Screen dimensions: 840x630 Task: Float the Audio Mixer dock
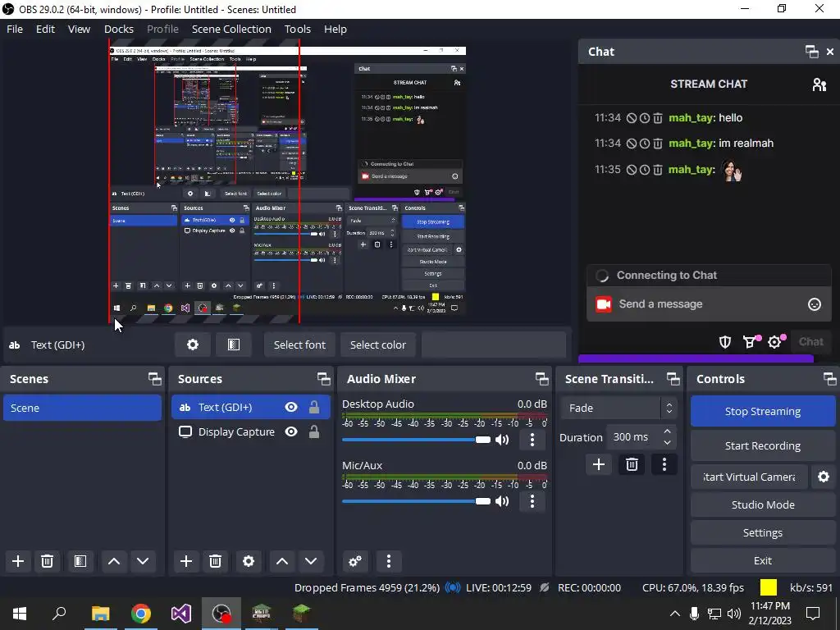click(x=541, y=379)
